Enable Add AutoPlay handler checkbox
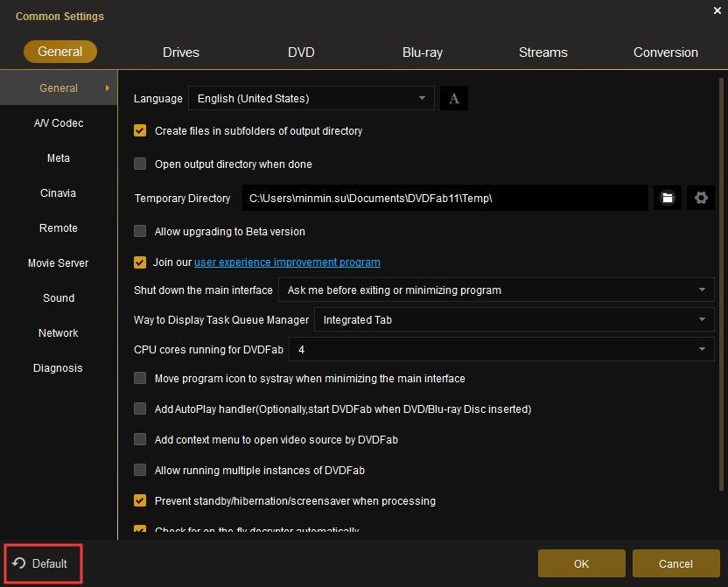This screenshot has height=587, width=728. (140, 409)
